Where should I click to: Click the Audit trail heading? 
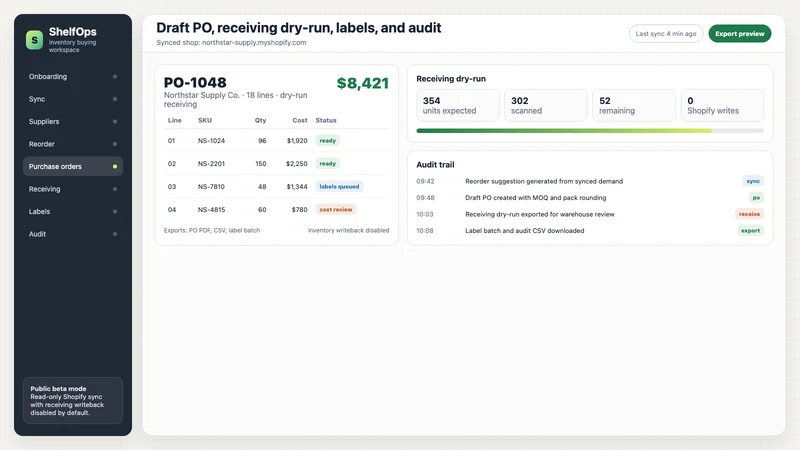435,164
